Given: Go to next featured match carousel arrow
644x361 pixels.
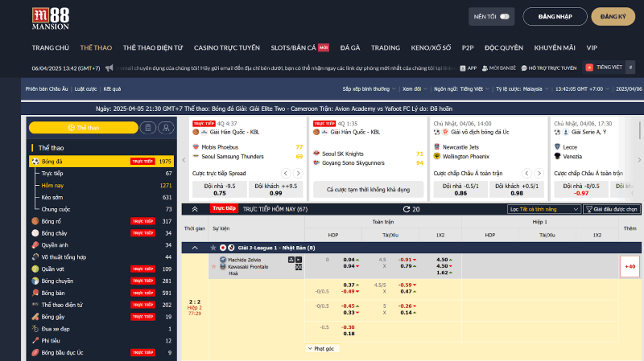Looking at the screenshot, I should point(639,160).
